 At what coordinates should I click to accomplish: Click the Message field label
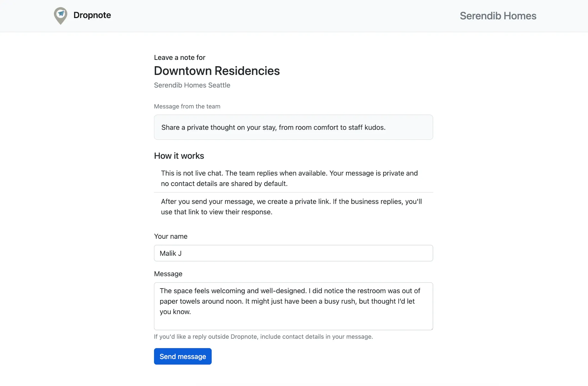[168, 274]
